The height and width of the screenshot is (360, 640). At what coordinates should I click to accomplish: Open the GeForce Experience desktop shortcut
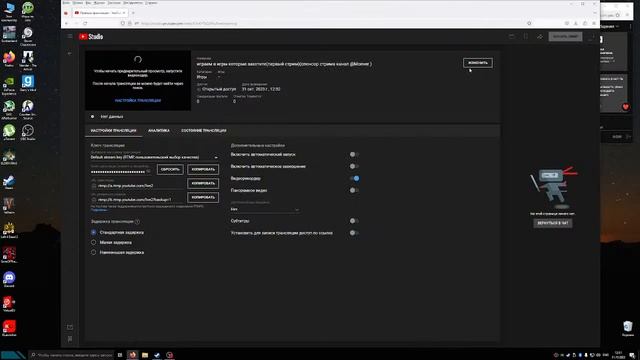(x=9, y=85)
